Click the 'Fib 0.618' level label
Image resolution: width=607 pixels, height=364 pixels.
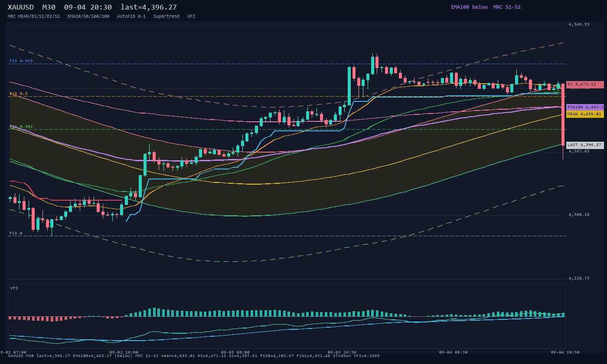click(x=21, y=61)
